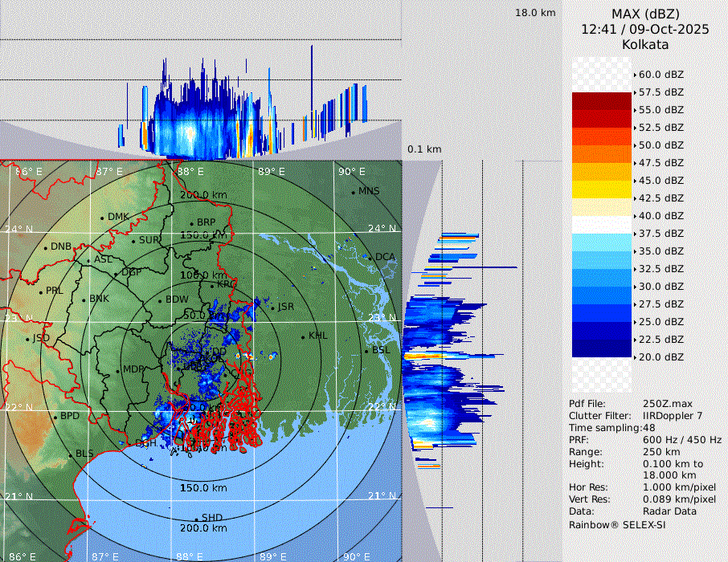Click the MNS station marker dot
The width and height of the screenshot is (728, 562).
[353, 191]
